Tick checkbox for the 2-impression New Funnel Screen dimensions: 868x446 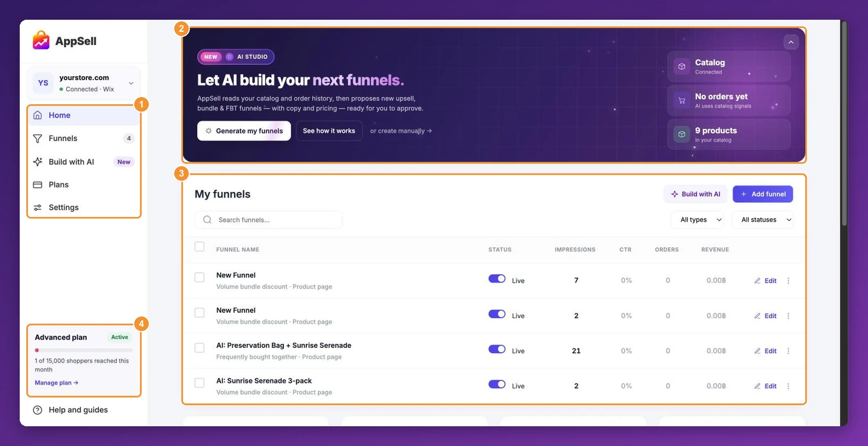pos(199,313)
